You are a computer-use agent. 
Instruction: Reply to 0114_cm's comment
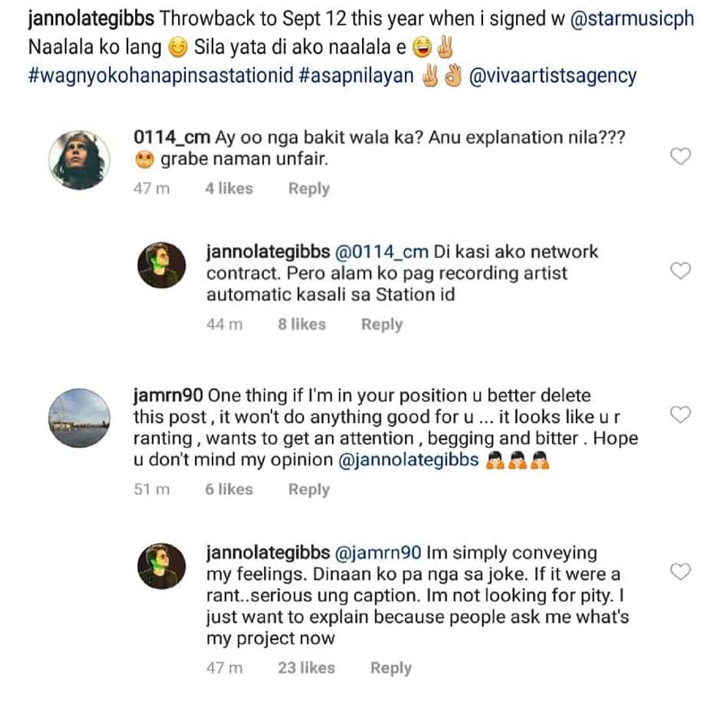pos(309,188)
